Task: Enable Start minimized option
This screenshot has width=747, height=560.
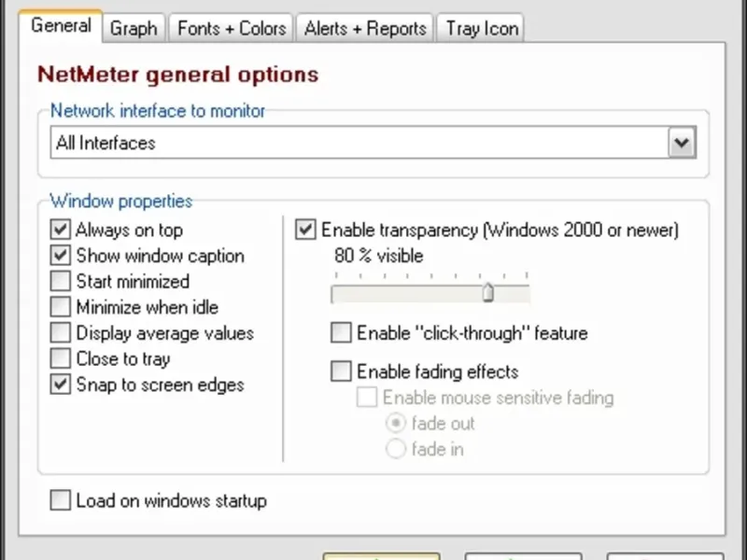Action: (61, 281)
